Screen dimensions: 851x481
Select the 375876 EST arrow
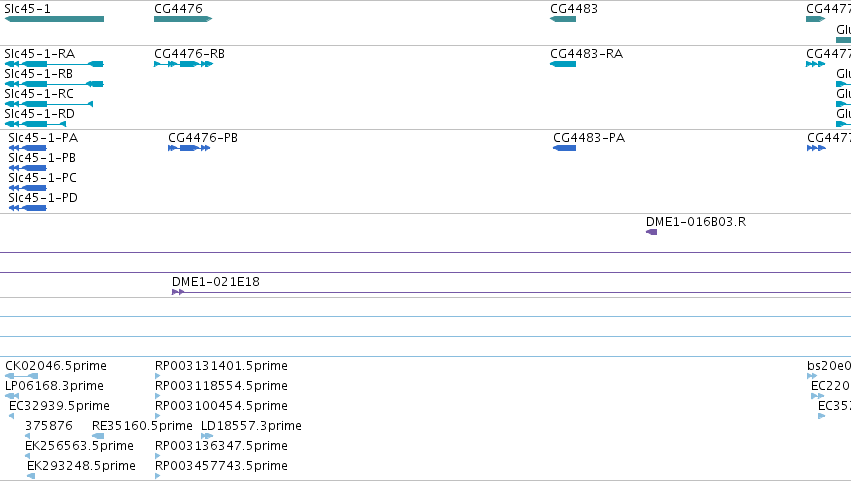tap(28, 436)
